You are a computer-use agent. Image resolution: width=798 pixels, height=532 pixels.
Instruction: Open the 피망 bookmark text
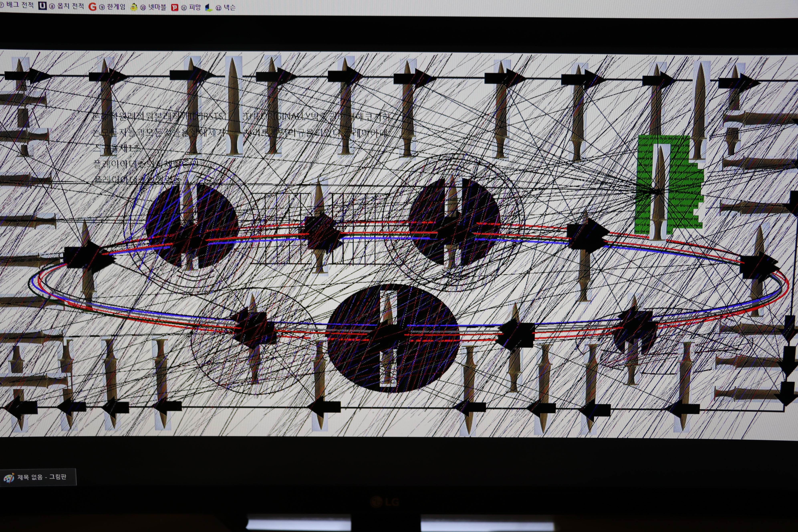tap(195, 7)
